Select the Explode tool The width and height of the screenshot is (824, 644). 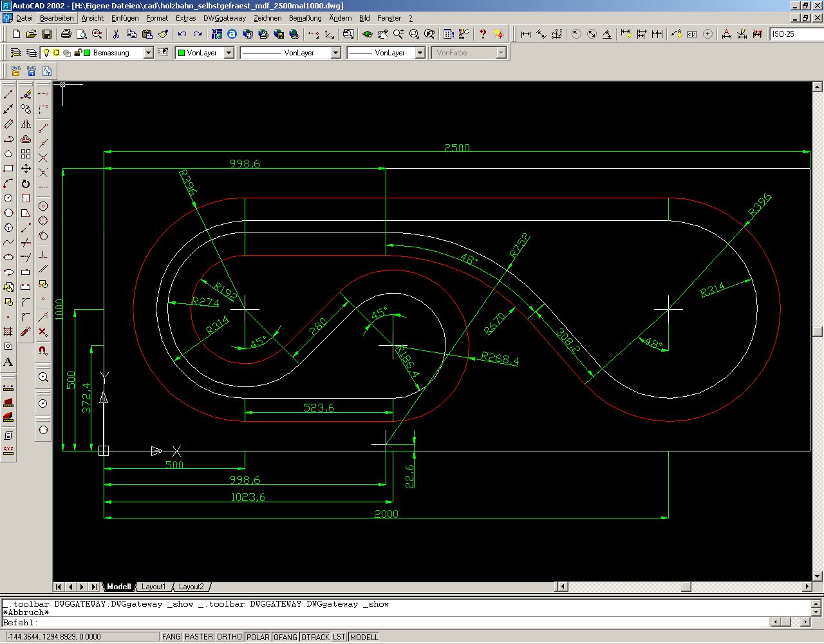[26, 332]
